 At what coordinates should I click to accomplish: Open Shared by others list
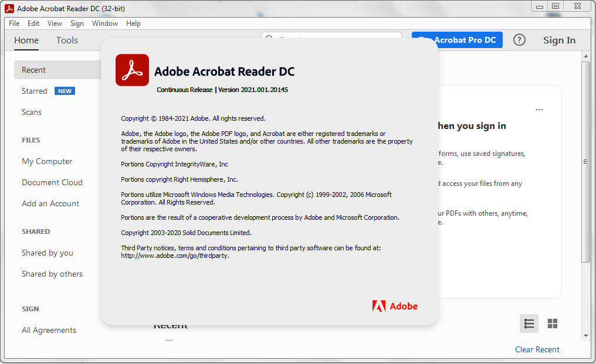point(52,274)
